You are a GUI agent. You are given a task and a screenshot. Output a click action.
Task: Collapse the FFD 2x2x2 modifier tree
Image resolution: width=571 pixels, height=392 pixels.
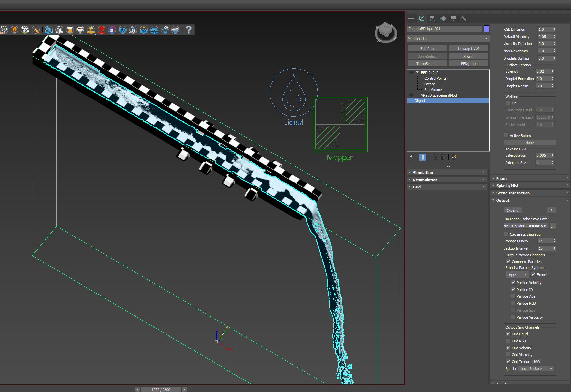pos(417,73)
